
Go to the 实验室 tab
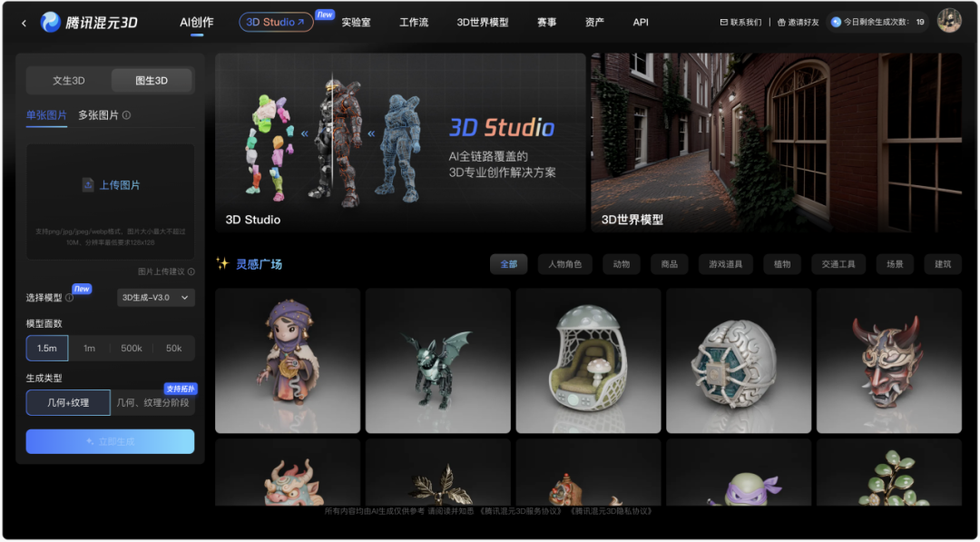(356, 22)
